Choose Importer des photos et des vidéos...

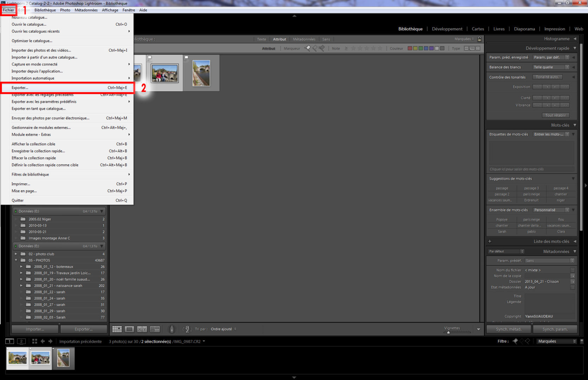tap(68, 50)
